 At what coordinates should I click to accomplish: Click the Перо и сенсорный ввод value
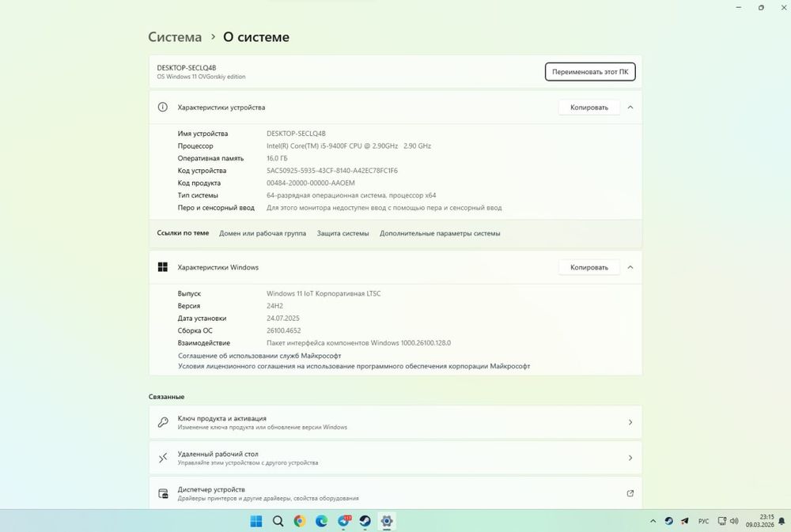[384, 208]
